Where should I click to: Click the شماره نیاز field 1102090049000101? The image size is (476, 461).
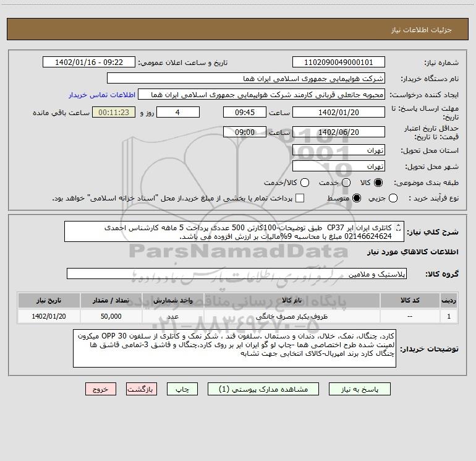(x=339, y=62)
